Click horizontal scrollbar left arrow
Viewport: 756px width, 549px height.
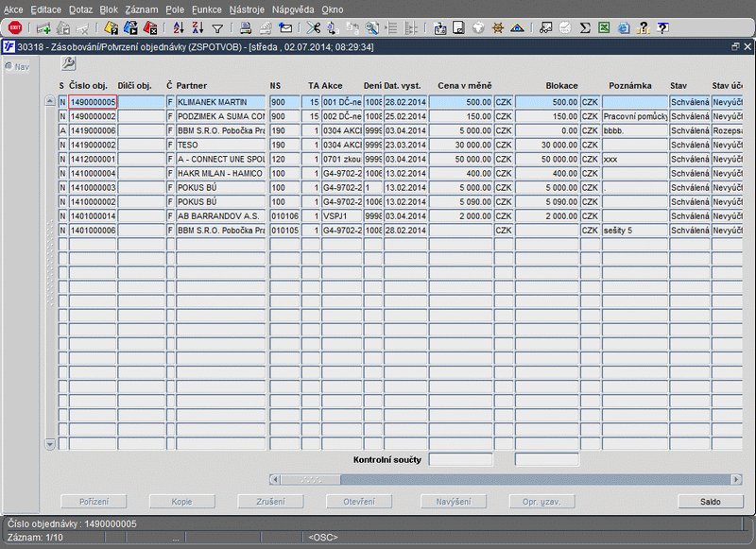[275, 480]
